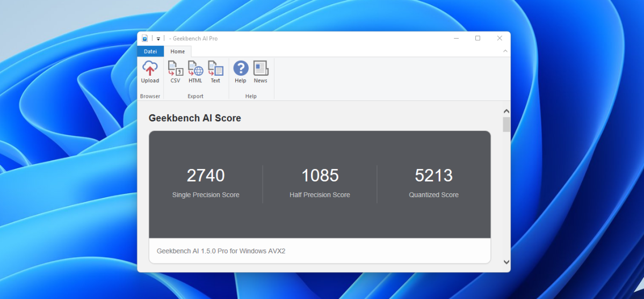Screen dimensions: 644x299
Task: Click the scrollbar up arrow
Action: click(x=506, y=111)
